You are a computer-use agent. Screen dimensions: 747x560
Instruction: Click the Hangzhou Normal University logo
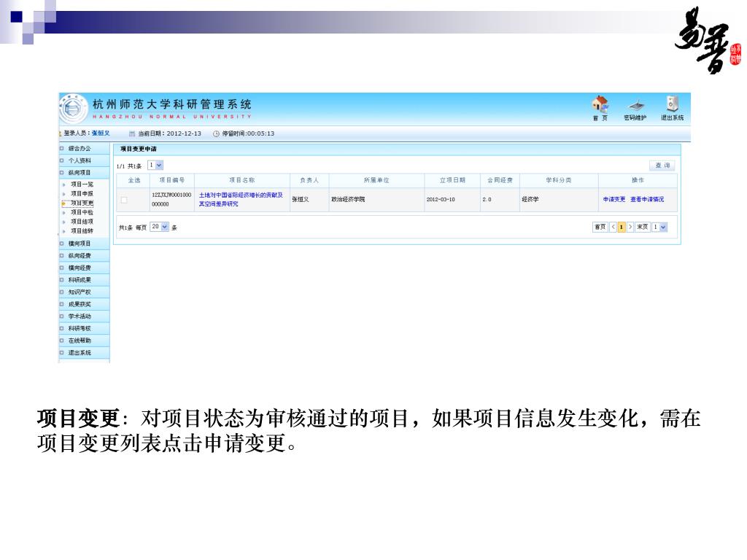click(x=73, y=108)
